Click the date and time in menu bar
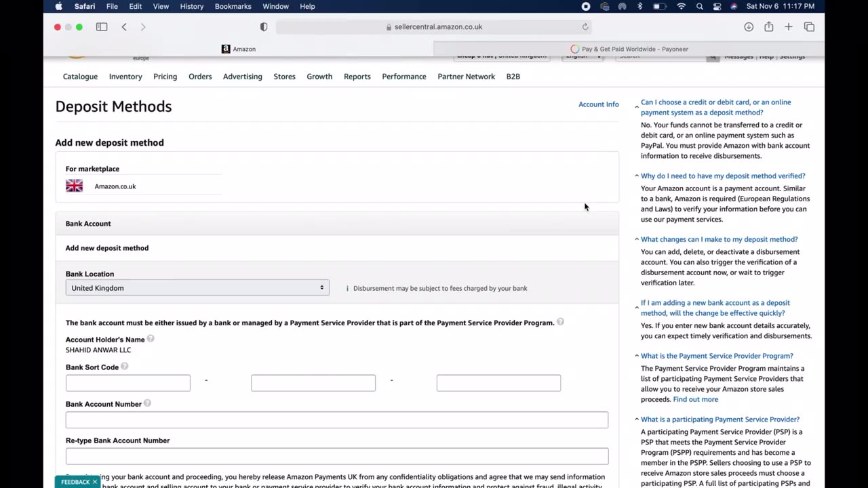The width and height of the screenshot is (868, 488). coord(780,6)
